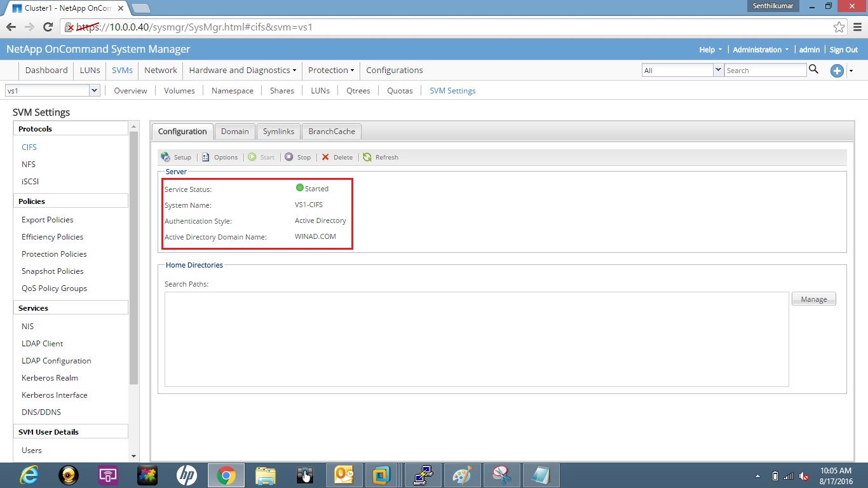Click the Manage button for search paths
868x488 pixels.
813,299
